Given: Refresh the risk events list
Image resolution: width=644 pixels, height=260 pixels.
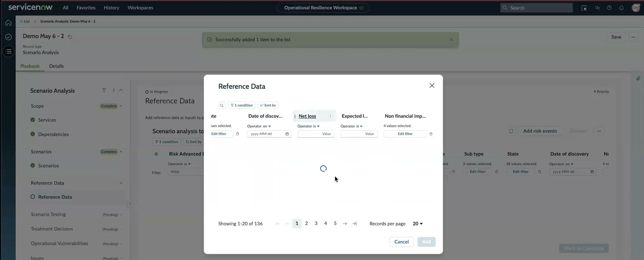Looking at the screenshot, I should [511, 131].
